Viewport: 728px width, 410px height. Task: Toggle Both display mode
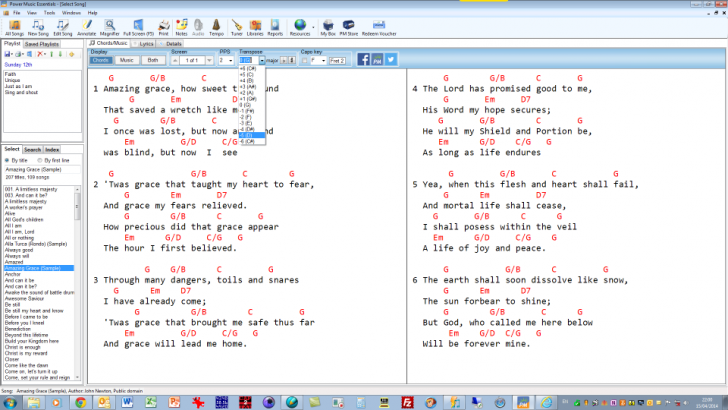[153, 60]
